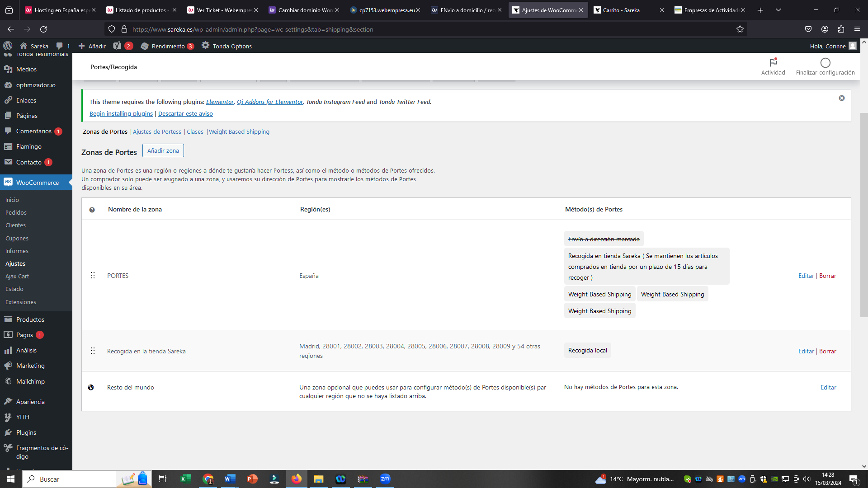This screenshot has width=868, height=488.
Task: Go to WooCommerce Cupones submenu
Action: tap(17, 238)
